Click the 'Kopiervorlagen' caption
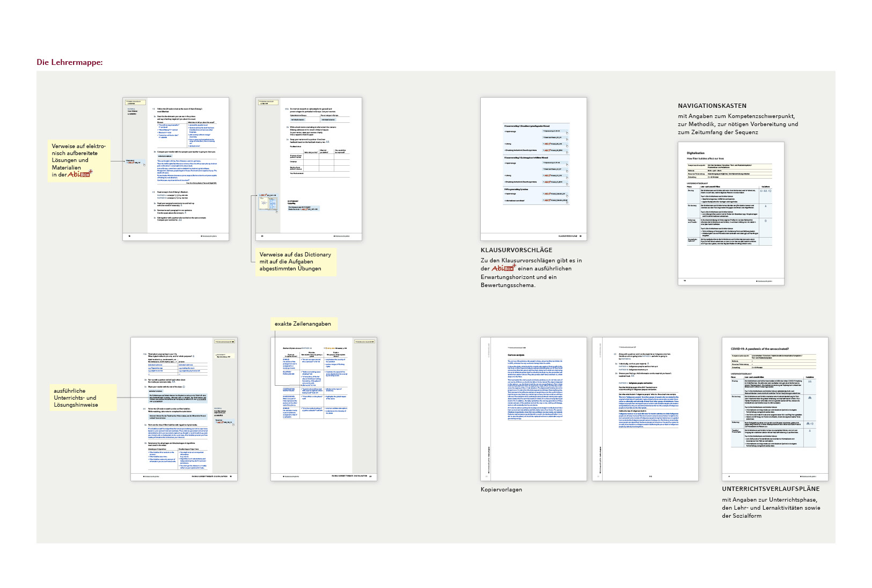872x588 pixels. tap(501, 489)
